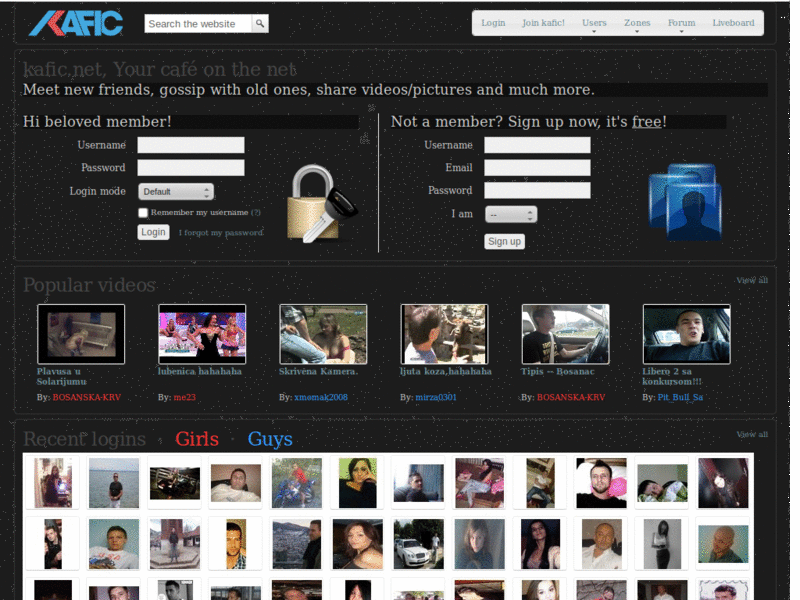Open the Tipis -- Bosanac video thumbnail
Image resolution: width=800 pixels, height=600 pixels.
pos(565,334)
